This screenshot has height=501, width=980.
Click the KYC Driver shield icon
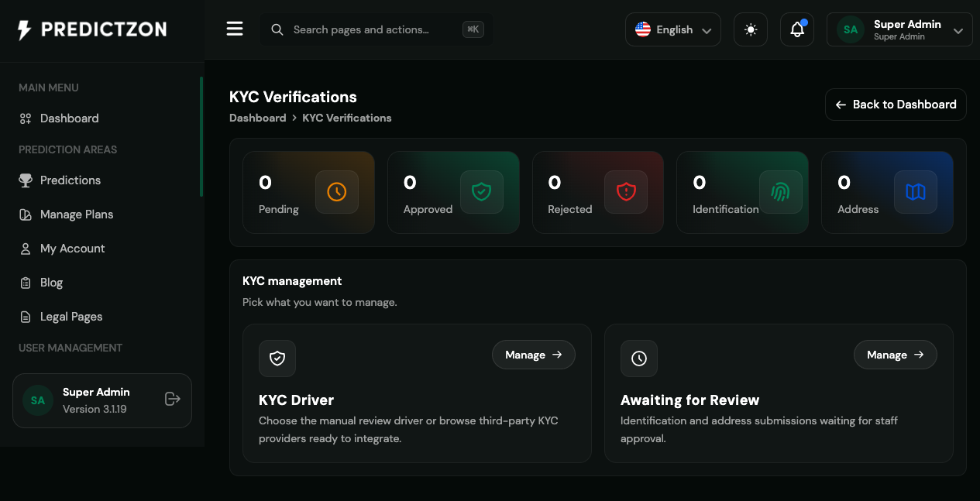[x=277, y=359]
